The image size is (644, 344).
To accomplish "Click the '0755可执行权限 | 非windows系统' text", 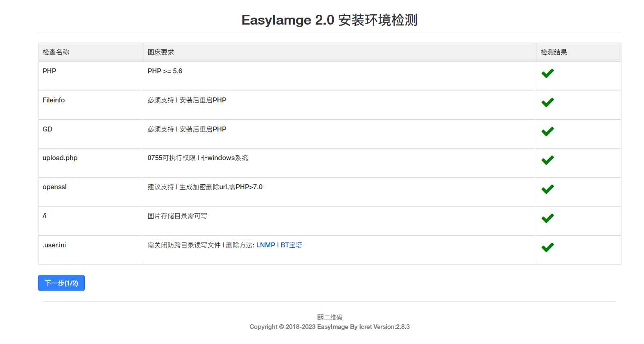I will tap(198, 158).
